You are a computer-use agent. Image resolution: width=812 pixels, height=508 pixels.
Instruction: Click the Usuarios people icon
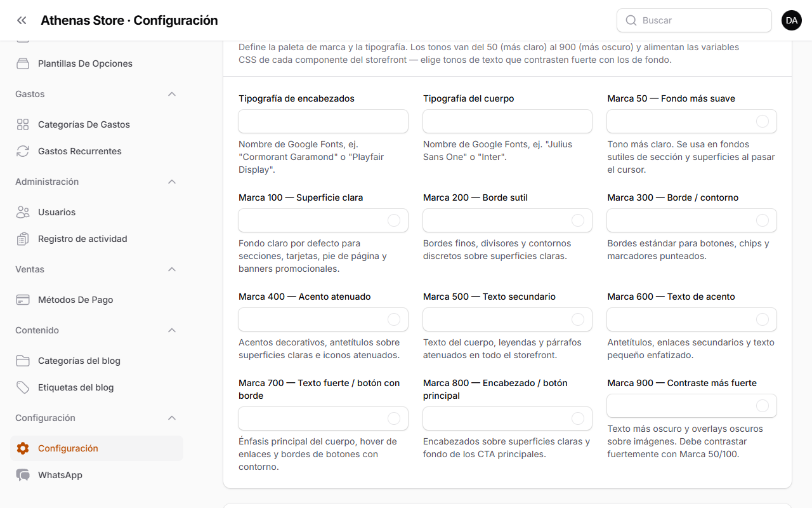(23, 212)
